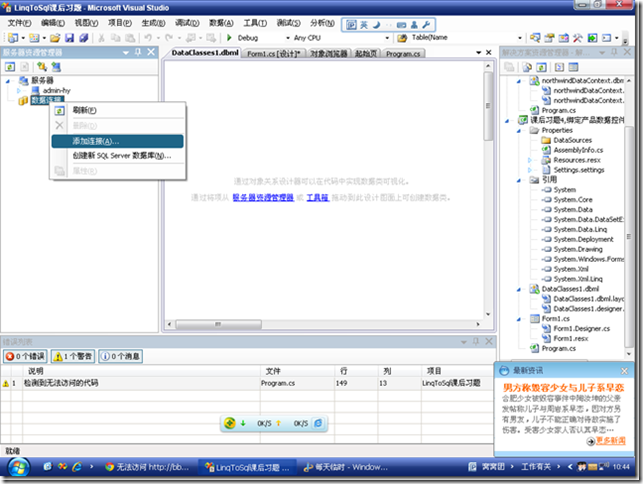
Task: Choose 创建新 SQL Server 数据库 menu entry
Action: (x=117, y=156)
